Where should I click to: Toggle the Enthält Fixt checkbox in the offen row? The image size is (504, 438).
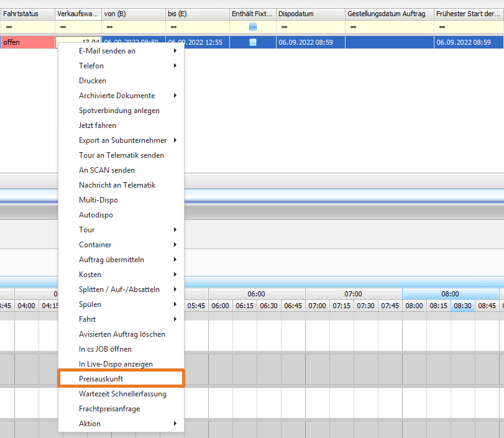pyautogui.click(x=252, y=42)
